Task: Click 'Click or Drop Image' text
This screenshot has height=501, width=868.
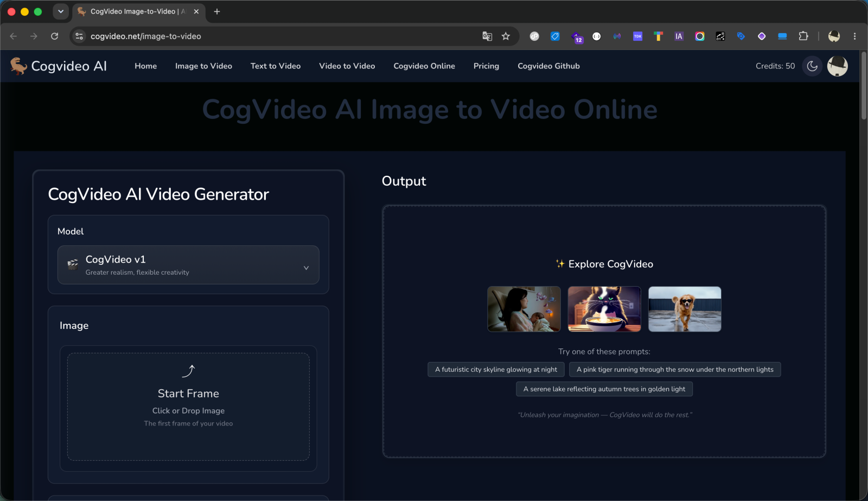Action: [188, 411]
